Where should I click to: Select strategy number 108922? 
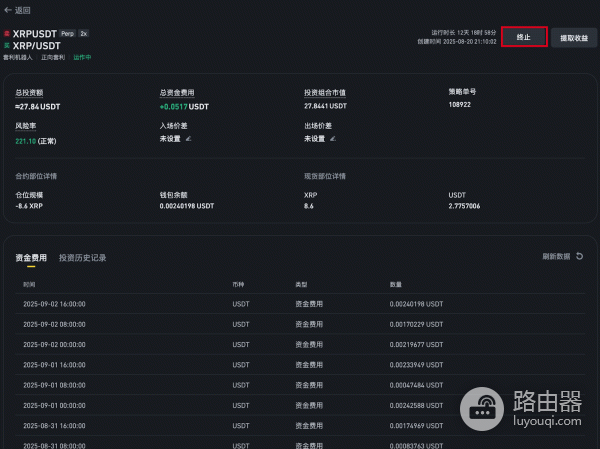pyautogui.click(x=460, y=104)
